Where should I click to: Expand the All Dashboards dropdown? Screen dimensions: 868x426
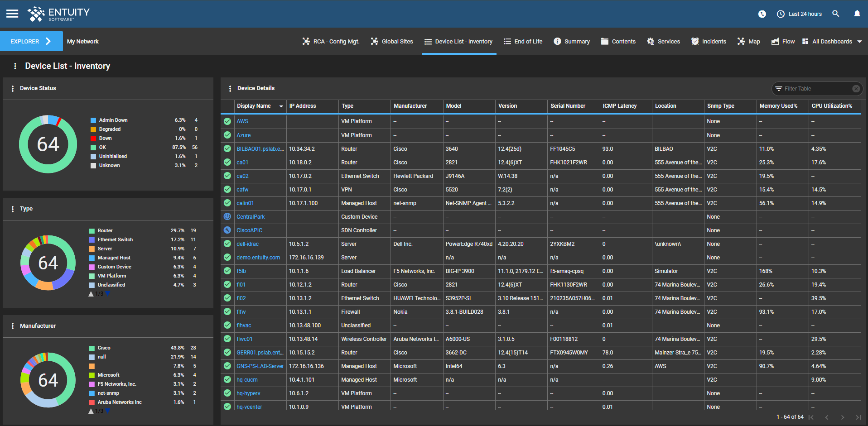point(832,41)
